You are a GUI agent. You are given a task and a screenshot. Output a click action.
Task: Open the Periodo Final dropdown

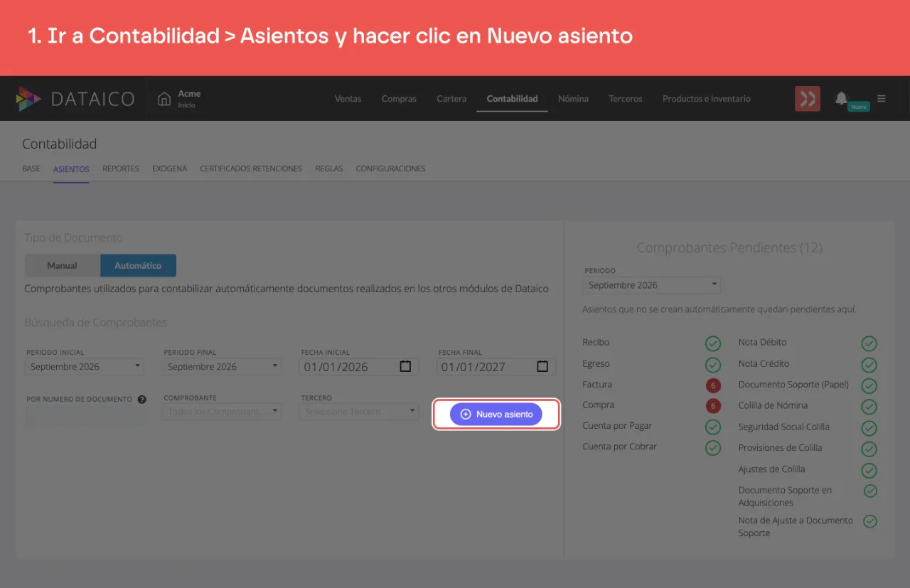pyautogui.click(x=222, y=367)
